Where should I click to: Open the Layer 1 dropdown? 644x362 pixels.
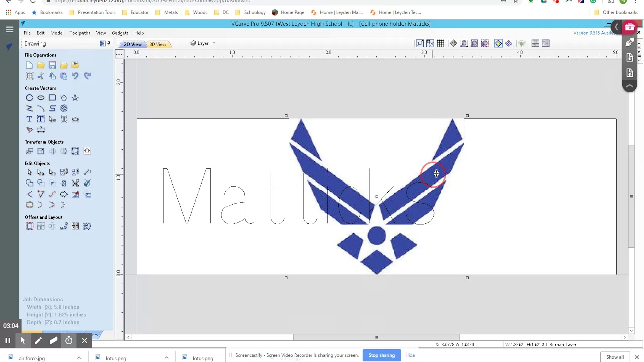[x=203, y=44]
